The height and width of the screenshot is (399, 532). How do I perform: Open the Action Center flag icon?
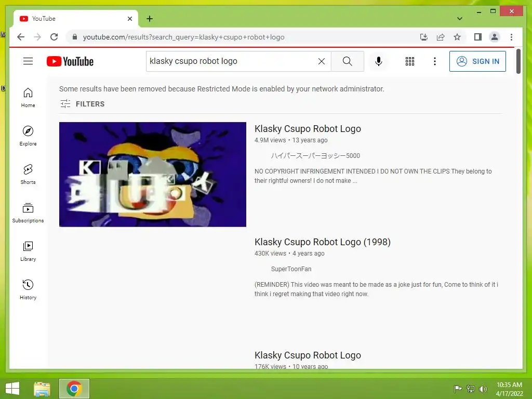pyautogui.click(x=458, y=389)
